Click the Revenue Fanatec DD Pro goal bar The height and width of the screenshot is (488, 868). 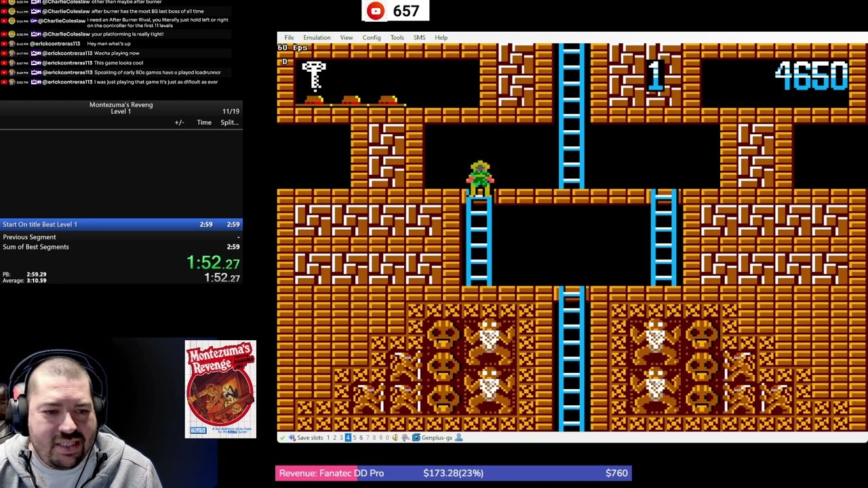click(453, 473)
